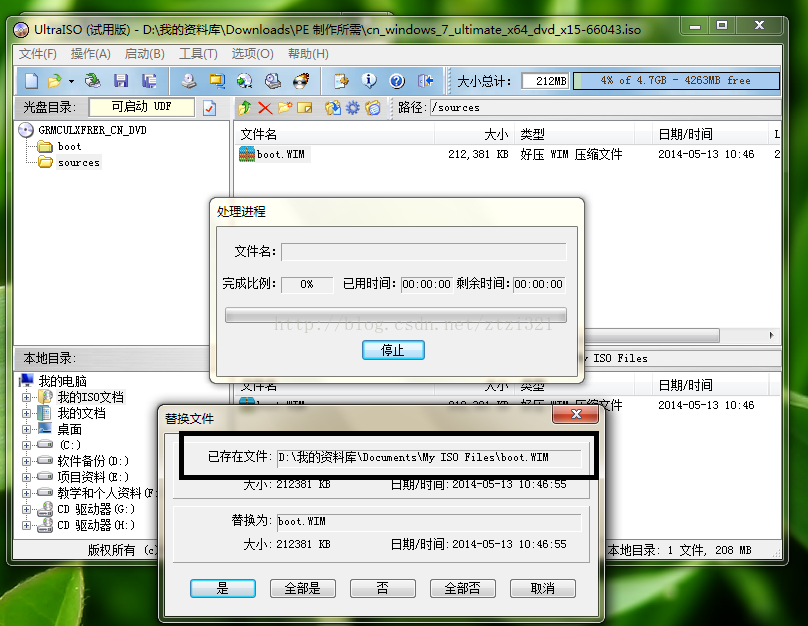Open the 启动(B) menu
Viewport: 808px width, 626px height.
[145, 54]
